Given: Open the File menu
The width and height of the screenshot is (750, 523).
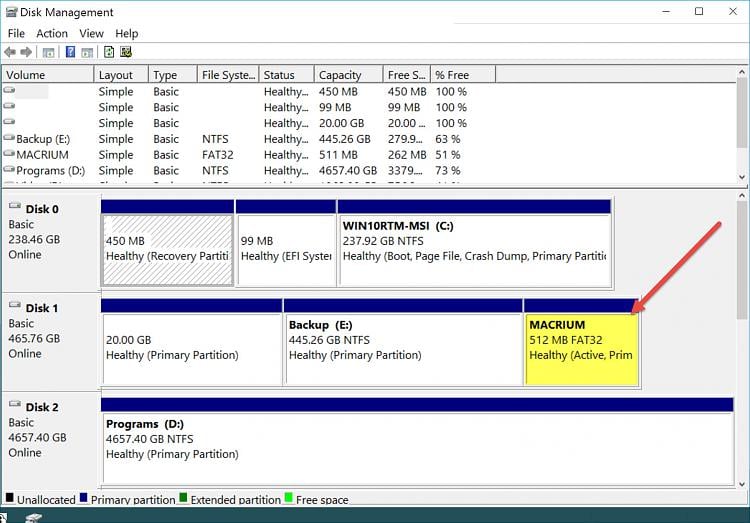Looking at the screenshot, I should click(16, 33).
